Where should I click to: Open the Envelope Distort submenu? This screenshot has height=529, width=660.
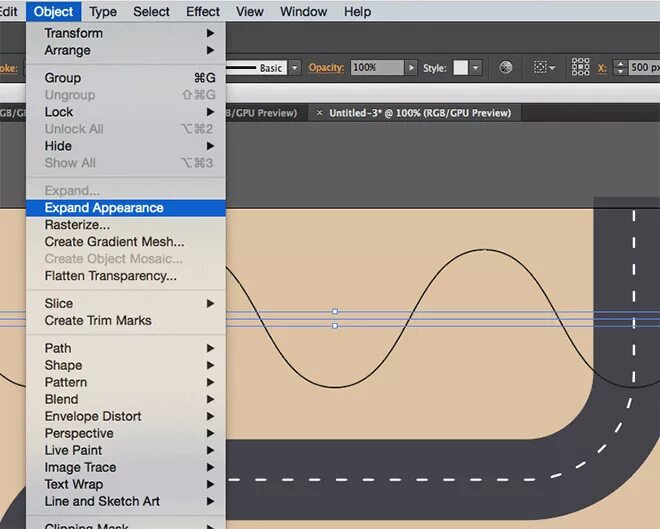pos(126,417)
